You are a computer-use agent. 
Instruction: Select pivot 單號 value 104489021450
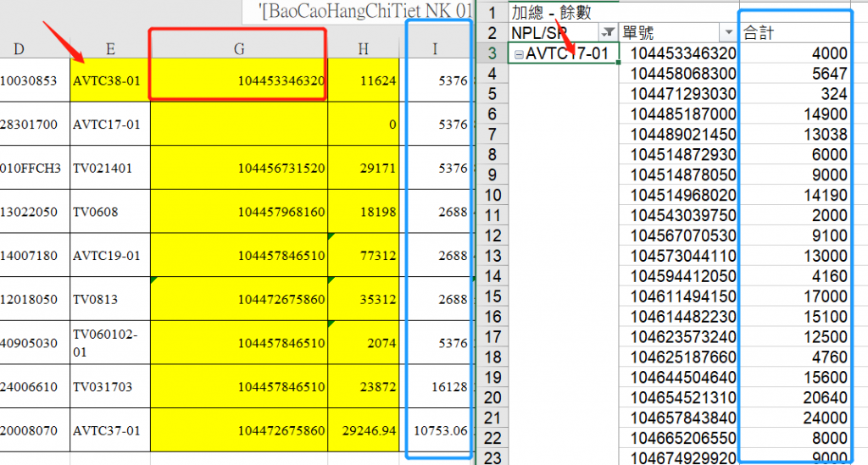[679, 135]
